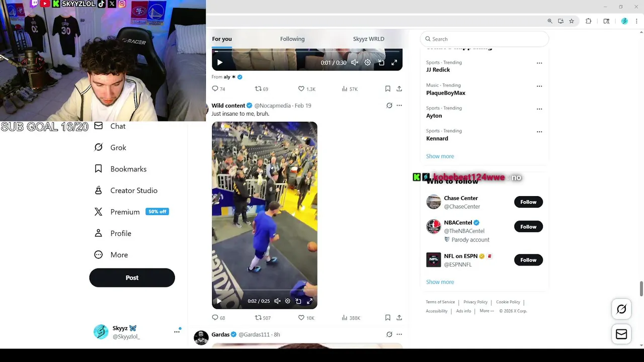The height and width of the screenshot is (362, 644).
Task: Open floating Grok button
Action: tap(621, 309)
